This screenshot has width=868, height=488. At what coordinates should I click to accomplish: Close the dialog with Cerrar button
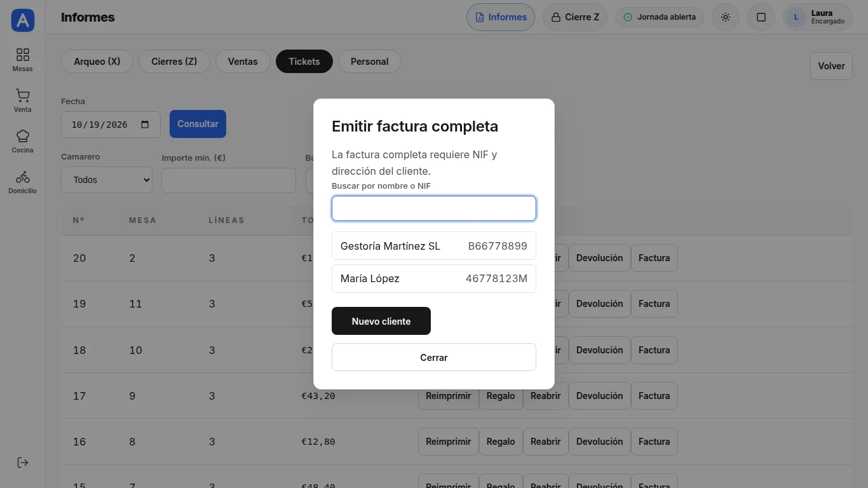pyautogui.click(x=434, y=357)
